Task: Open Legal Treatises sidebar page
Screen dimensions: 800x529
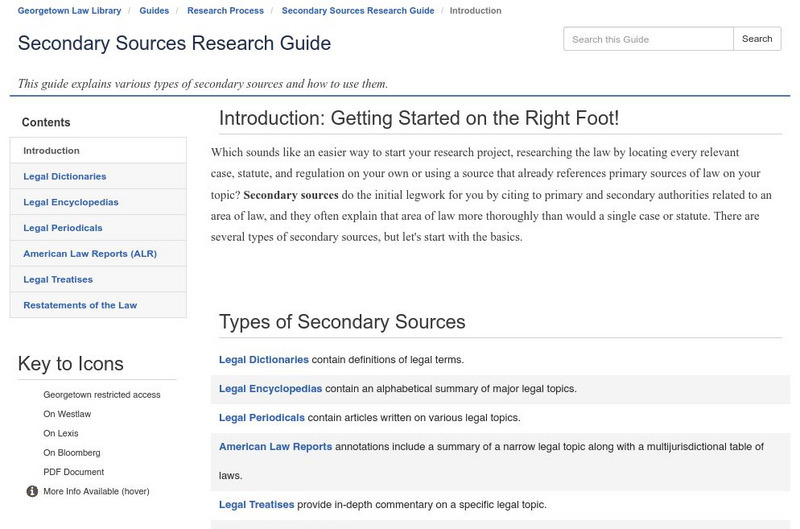Action: pyautogui.click(x=58, y=280)
